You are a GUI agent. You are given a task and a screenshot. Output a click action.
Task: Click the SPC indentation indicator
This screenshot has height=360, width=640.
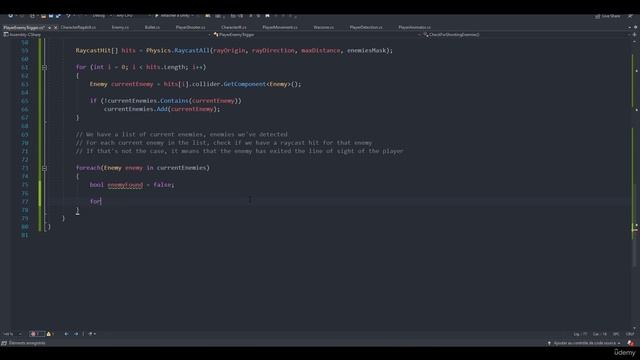(x=616, y=334)
